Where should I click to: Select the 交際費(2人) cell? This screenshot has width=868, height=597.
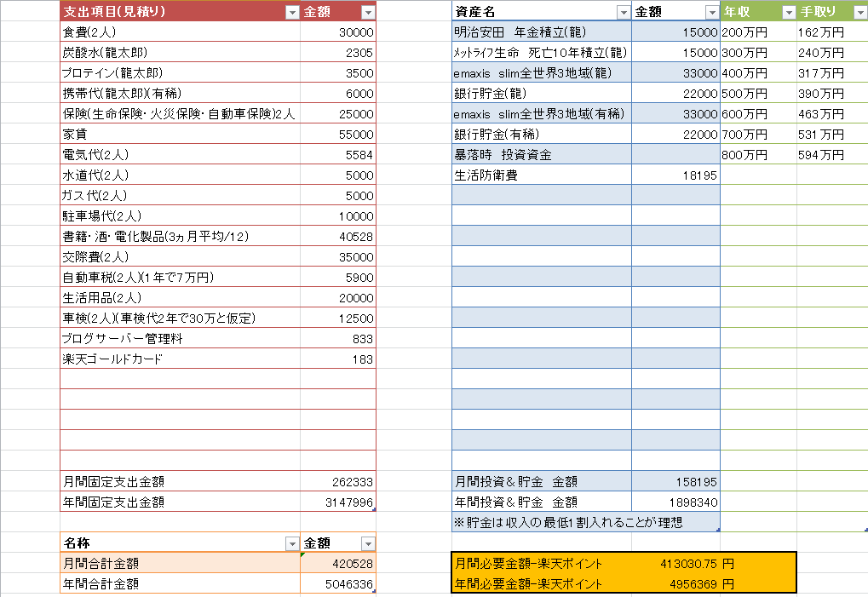180,257
